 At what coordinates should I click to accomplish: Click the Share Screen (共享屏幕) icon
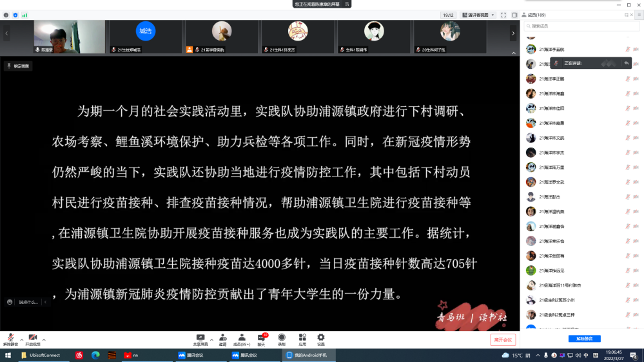point(200,338)
